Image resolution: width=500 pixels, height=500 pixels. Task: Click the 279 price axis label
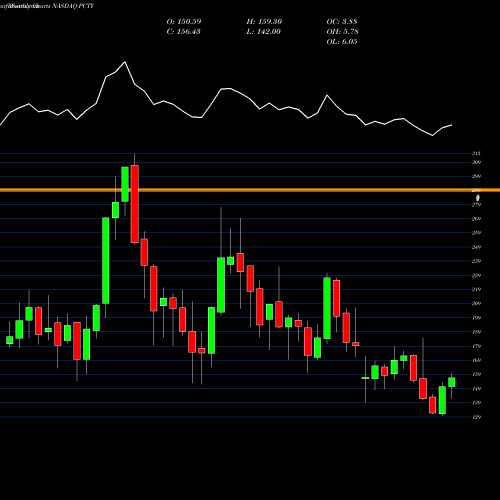[x=476, y=205]
